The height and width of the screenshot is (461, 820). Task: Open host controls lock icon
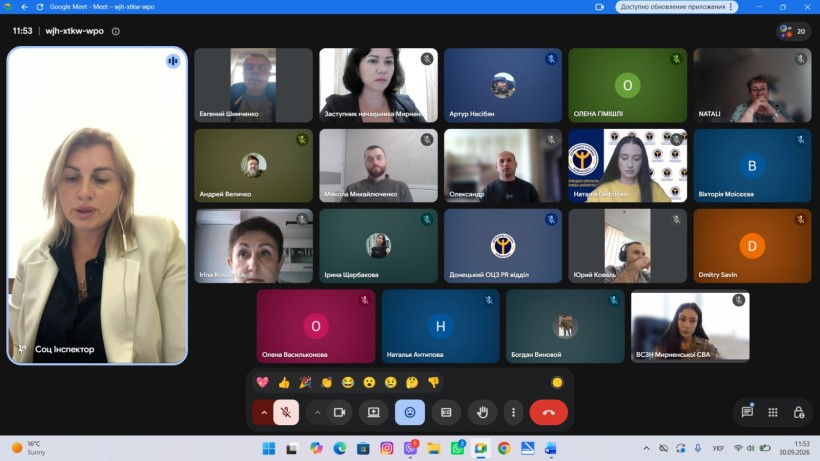799,412
